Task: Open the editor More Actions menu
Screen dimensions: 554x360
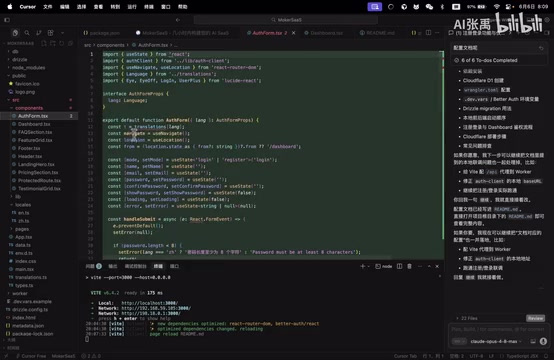Action: point(437,33)
